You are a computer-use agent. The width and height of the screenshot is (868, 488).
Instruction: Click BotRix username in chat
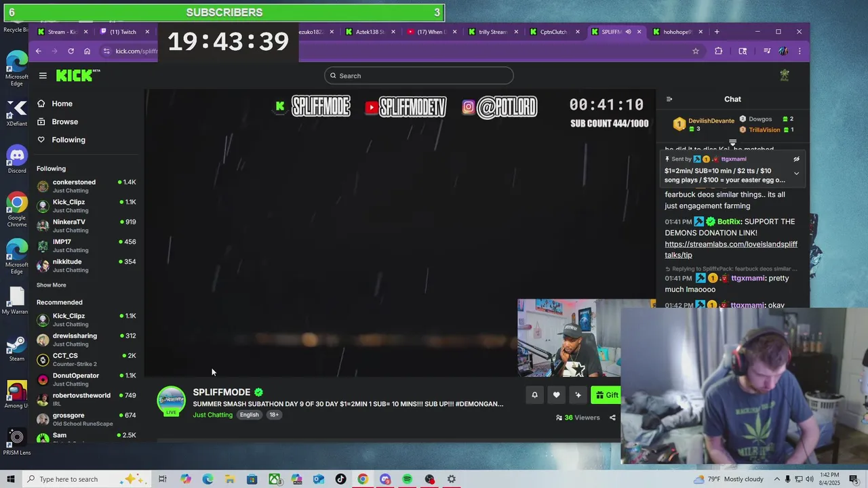(730, 222)
